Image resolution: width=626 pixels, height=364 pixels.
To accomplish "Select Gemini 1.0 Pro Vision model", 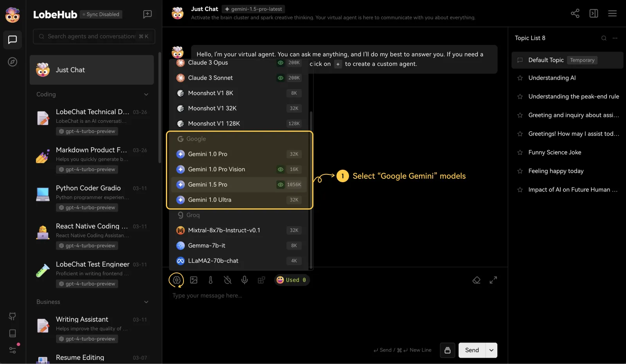I will [239, 169].
